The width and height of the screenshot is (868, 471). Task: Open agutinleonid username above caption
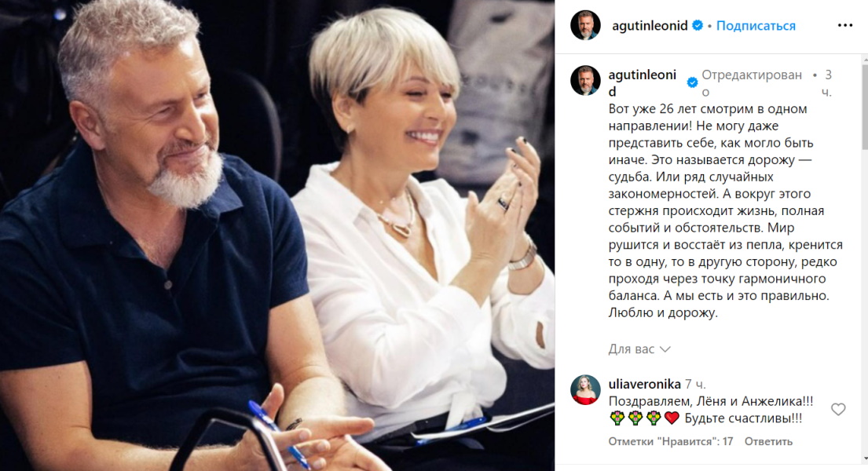pyautogui.click(x=642, y=83)
